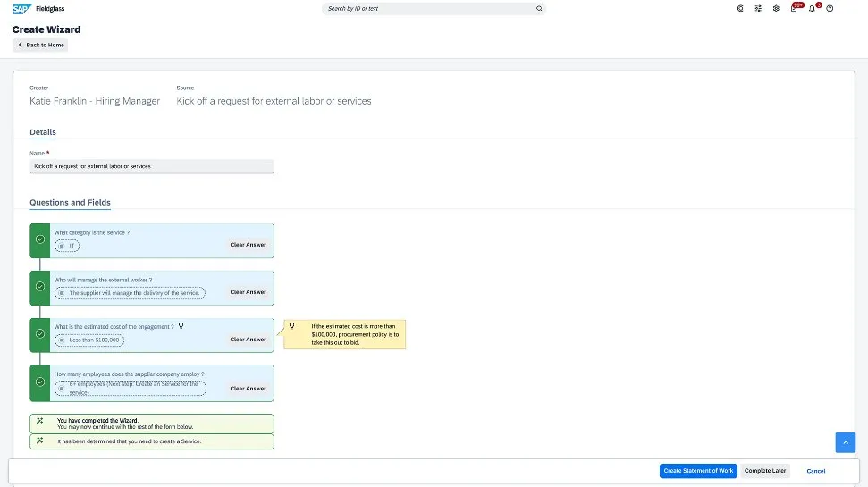This screenshot has width=868, height=487.
Task: Click the Name input field
Action: [151, 166]
